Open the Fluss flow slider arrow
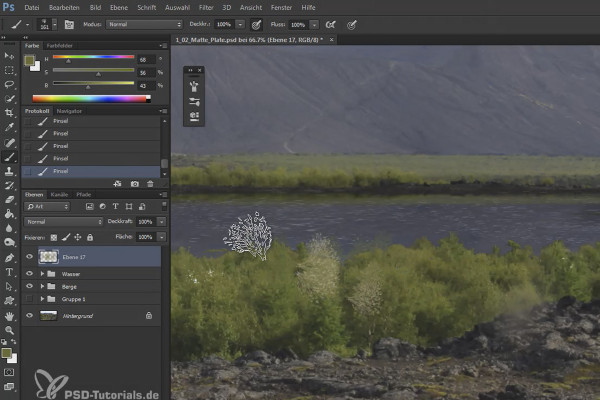 point(314,25)
